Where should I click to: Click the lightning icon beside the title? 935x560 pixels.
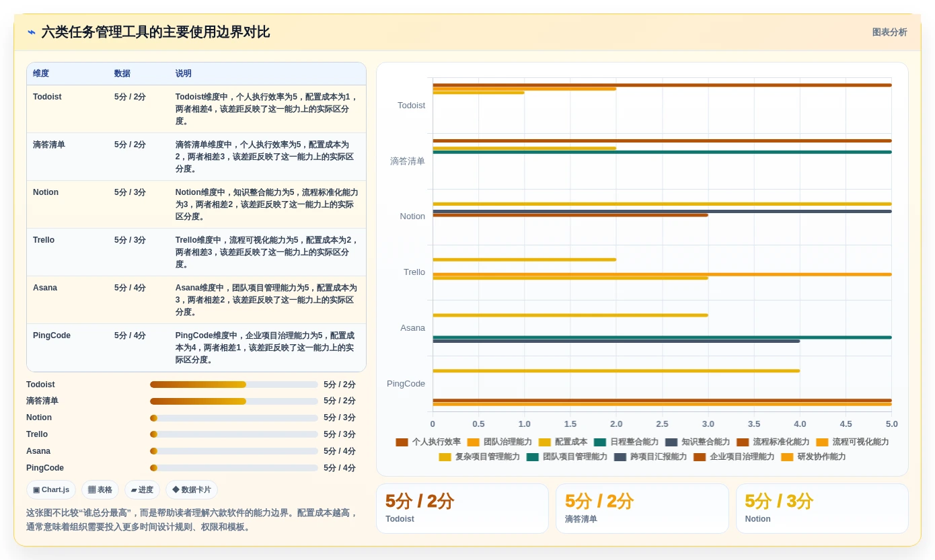tap(32, 32)
